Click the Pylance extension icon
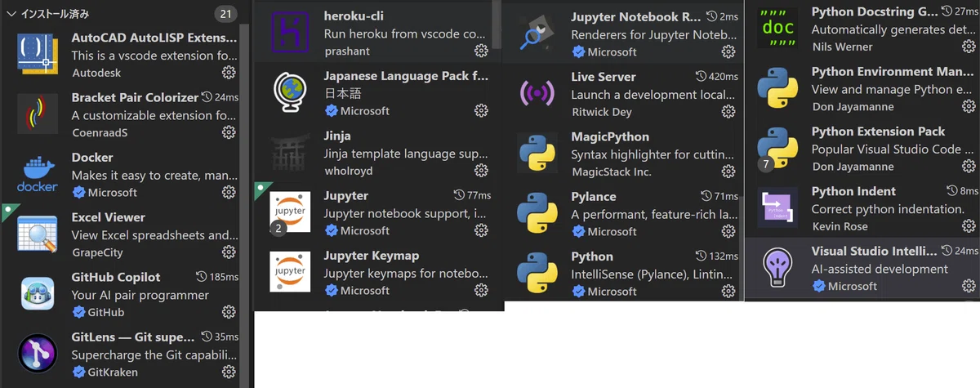Viewport: 980px width, 388px height. coord(537,212)
